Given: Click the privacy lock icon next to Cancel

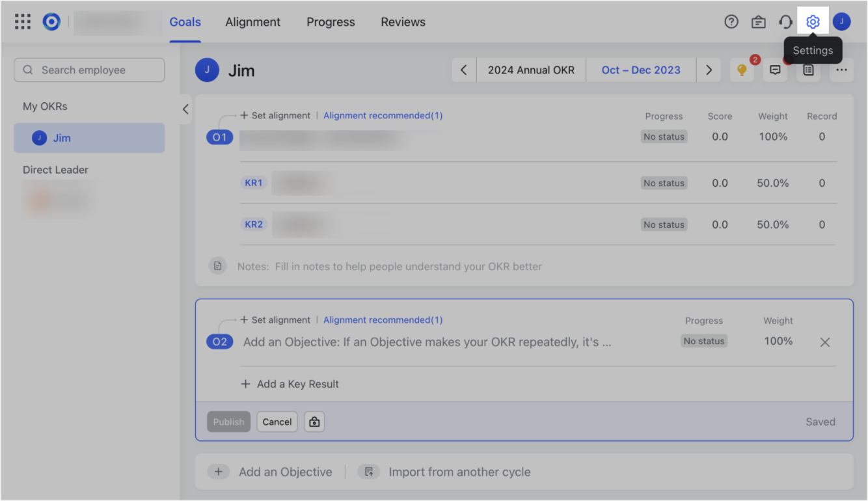Looking at the screenshot, I should tap(314, 422).
